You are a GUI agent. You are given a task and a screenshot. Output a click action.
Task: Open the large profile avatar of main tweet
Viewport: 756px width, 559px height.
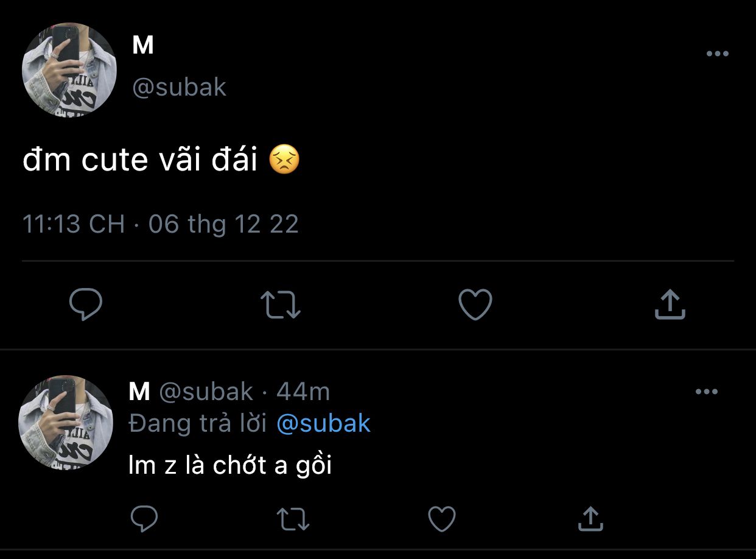69,71
